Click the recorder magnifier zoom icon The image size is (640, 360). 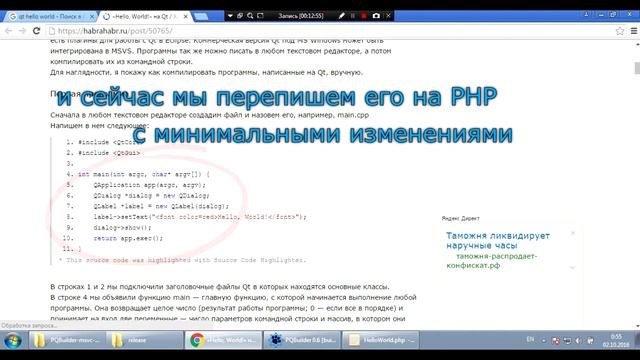point(250,16)
